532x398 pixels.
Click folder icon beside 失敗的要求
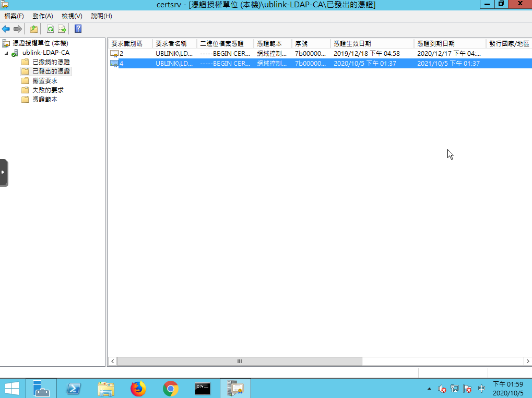click(x=25, y=90)
